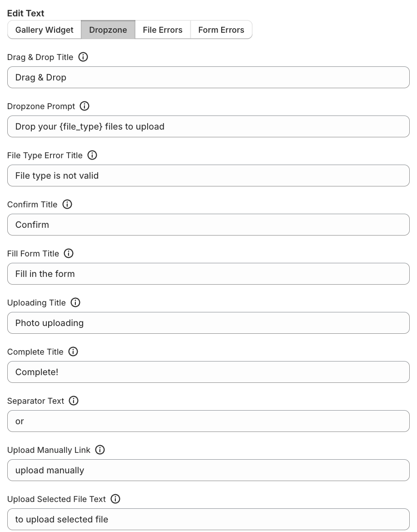This screenshot has width=417, height=532.
Task: Click info icon next to Uploading Title
Action: 75,303
